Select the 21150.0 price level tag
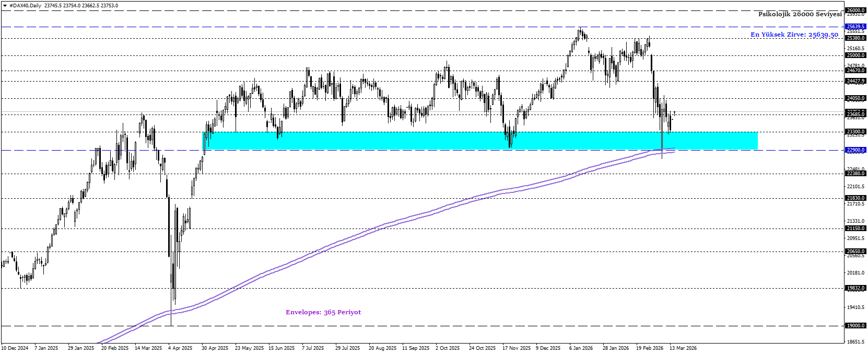 coord(855,229)
